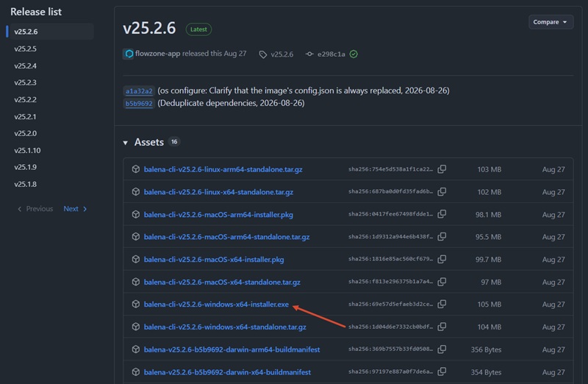Download balena-cli-v25.2.6-windows-x64-standalone.tar.gz
The height and width of the screenshot is (384, 588).
pos(225,327)
